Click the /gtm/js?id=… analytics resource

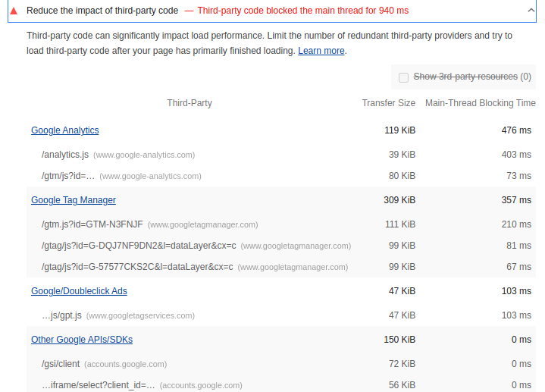tap(68, 176)
